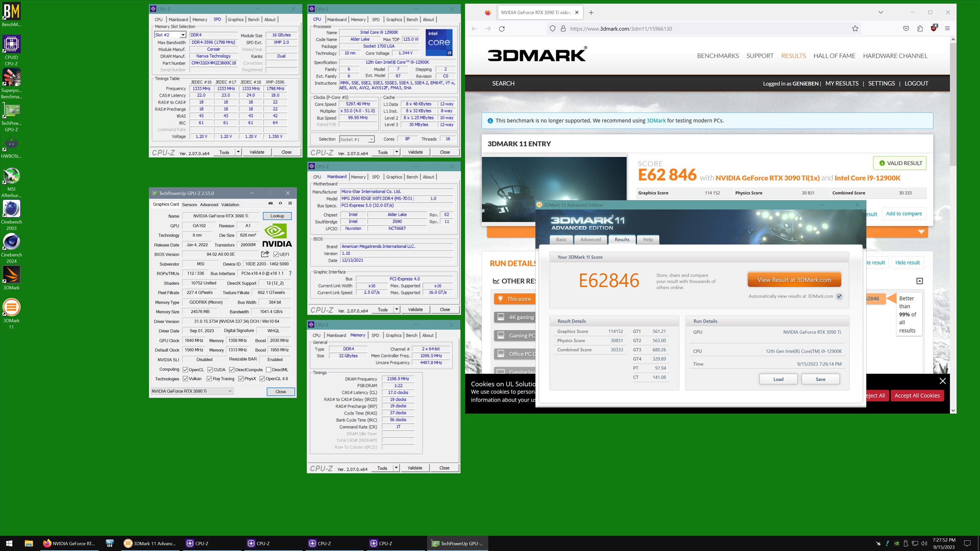Click GPU-Z screenshot camera icon
980x551 pixels.
tap(271, 203)
